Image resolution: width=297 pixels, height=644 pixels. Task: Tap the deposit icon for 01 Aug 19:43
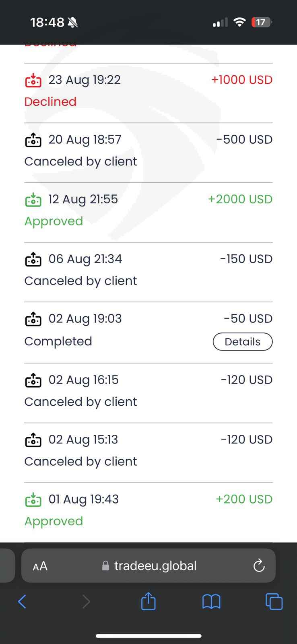coord(33,500)
